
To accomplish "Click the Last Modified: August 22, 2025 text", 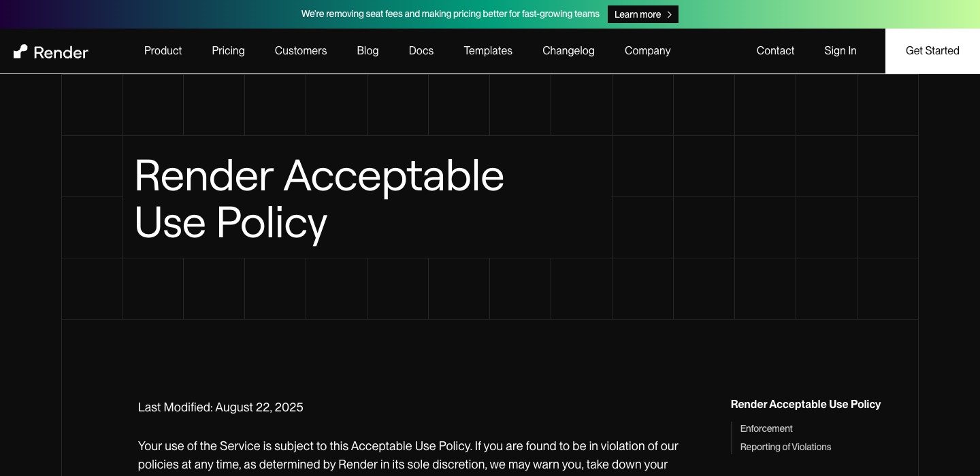I will click(x=220, y=407).
